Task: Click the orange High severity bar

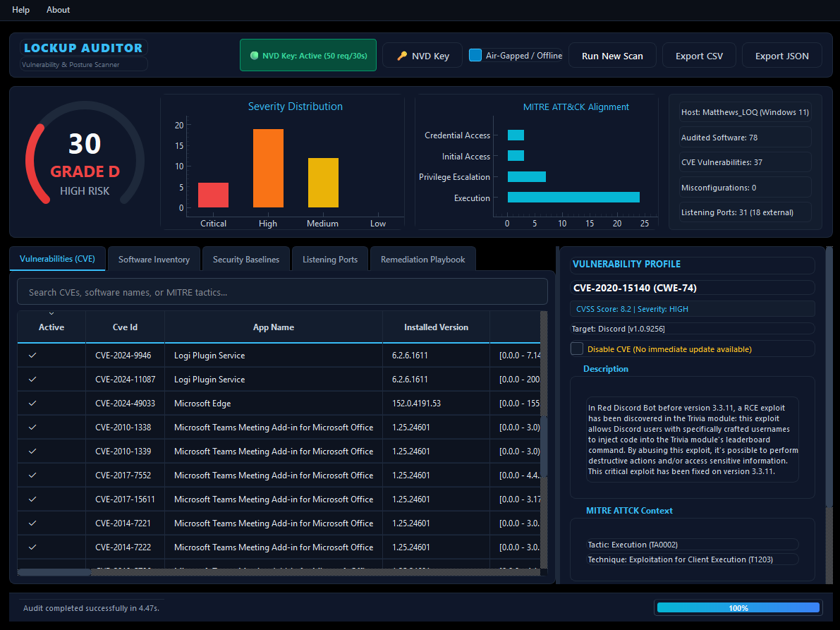Action: click(269, 168)
